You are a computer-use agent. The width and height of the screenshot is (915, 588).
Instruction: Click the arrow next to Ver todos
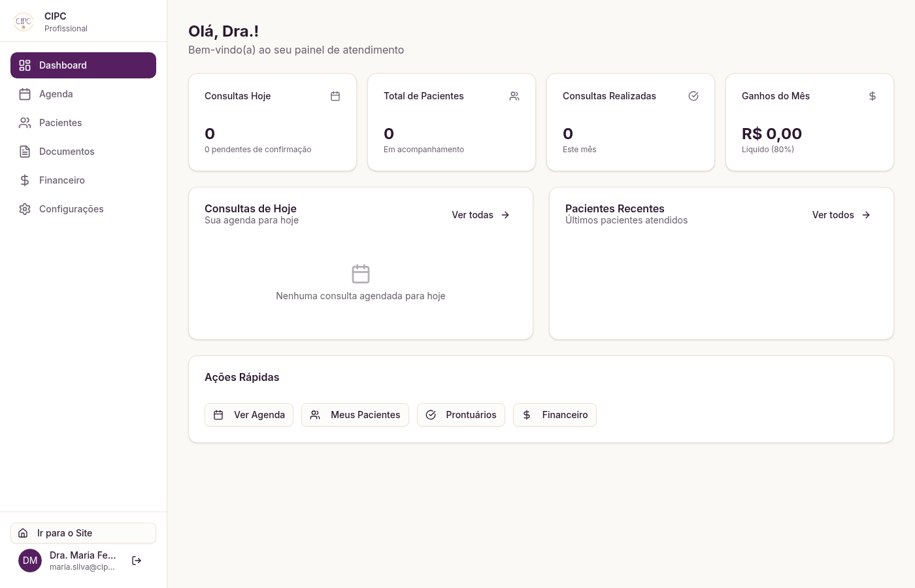point(866,215)
